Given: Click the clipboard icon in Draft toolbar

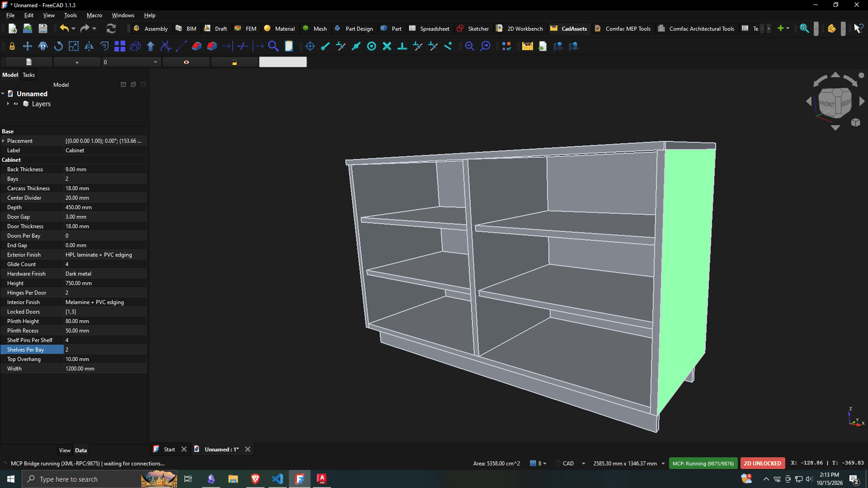Looking at the screenshot, I should pos(289,46).
